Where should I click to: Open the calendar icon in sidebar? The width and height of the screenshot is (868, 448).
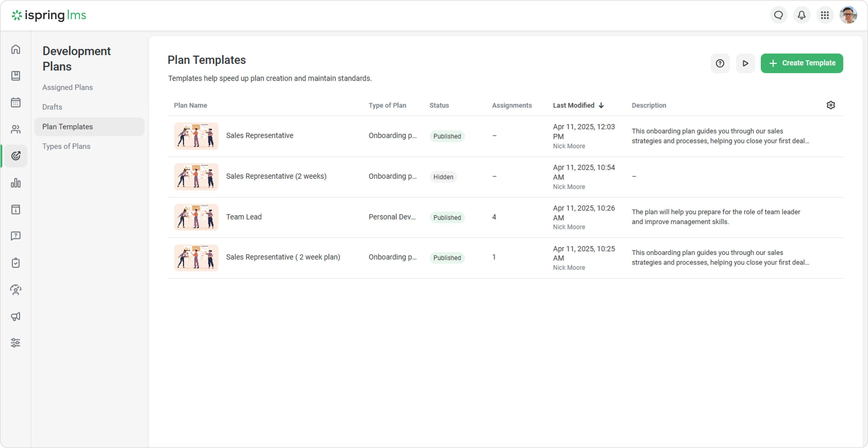[15, 102]
